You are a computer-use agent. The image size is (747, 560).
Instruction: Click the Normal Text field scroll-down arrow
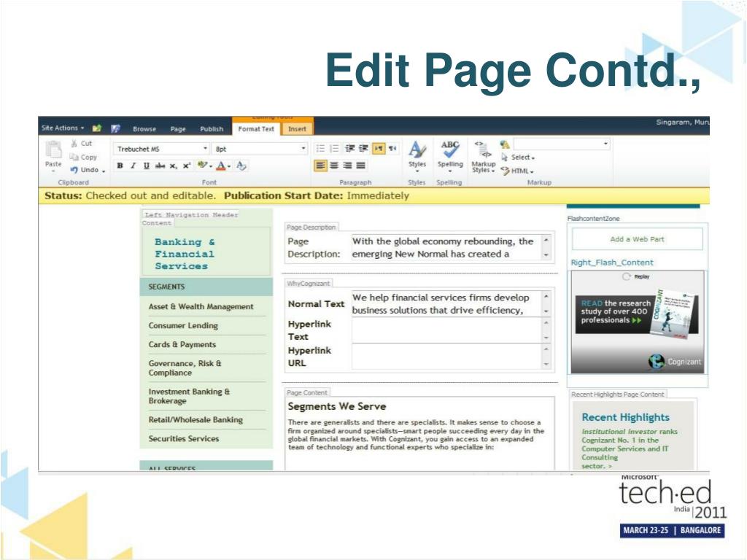[x=546, y=311]
